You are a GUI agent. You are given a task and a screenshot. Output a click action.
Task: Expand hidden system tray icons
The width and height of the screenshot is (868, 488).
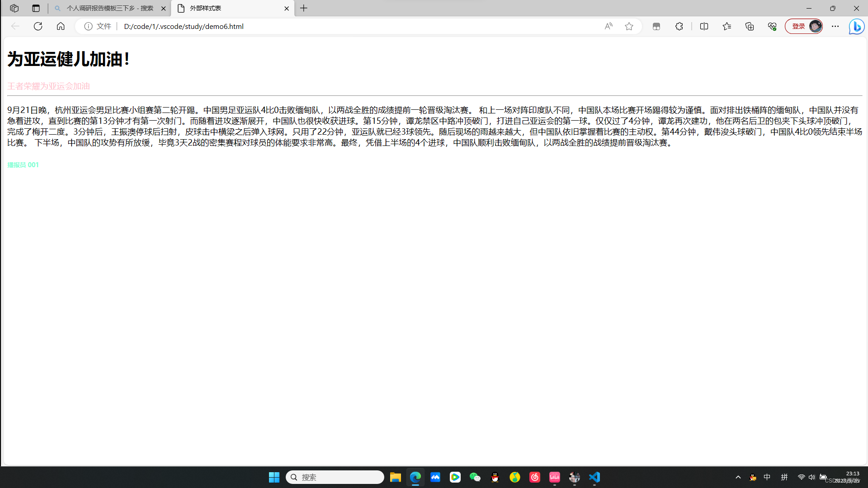738,477
